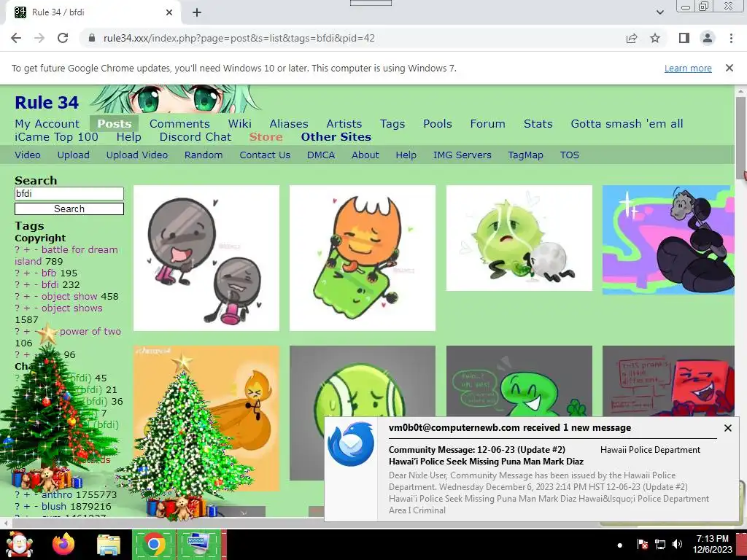Screen dimensions: 747x560
Task: Open the Chrome profile avatar menu
Action: 708,38
